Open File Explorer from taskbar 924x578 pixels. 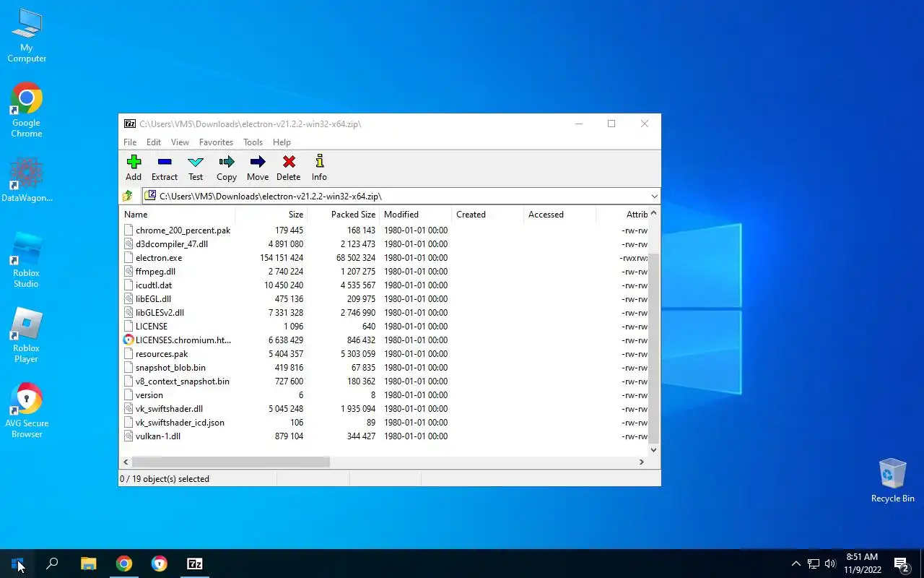(x=88, y=564)
